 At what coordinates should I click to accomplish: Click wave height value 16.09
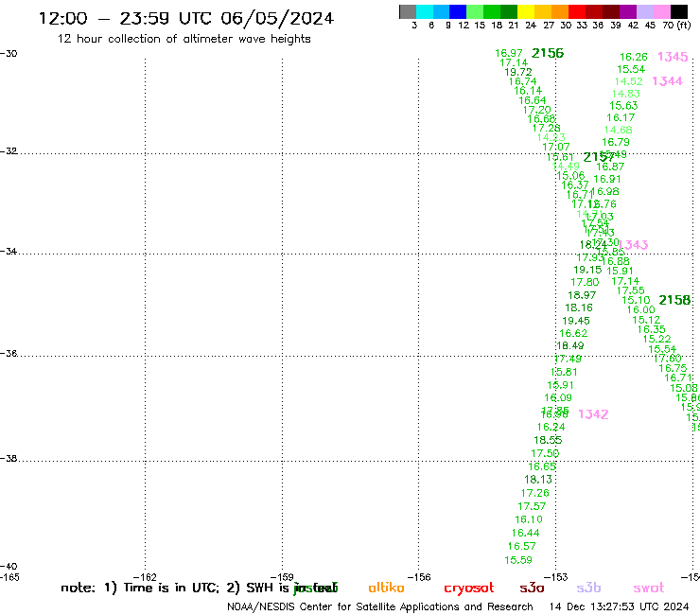pyautogui.click(x=558, y=398)
